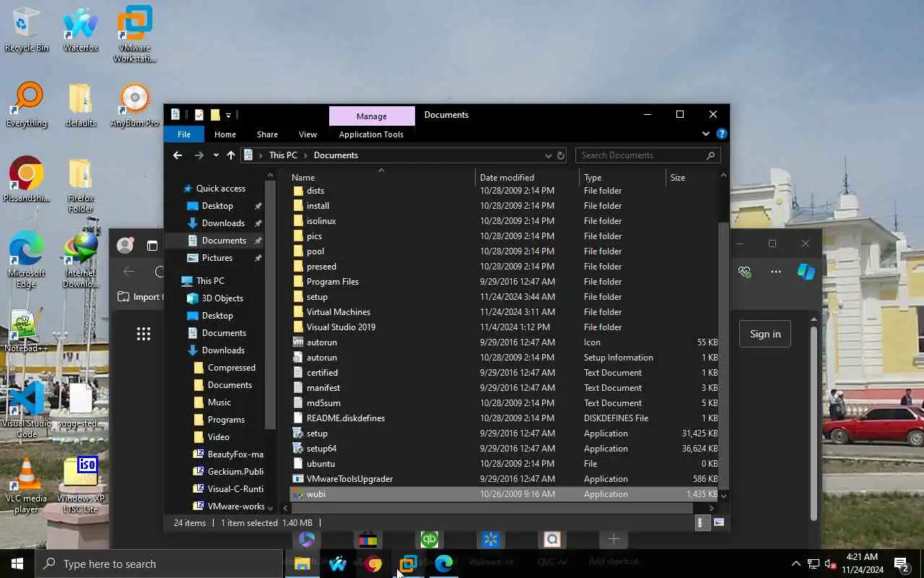The width and height of the screenshot is (924, 578).
Task: Unpin Pictures from Quick access
Action: pyautogui.click(x=258, y=258)
